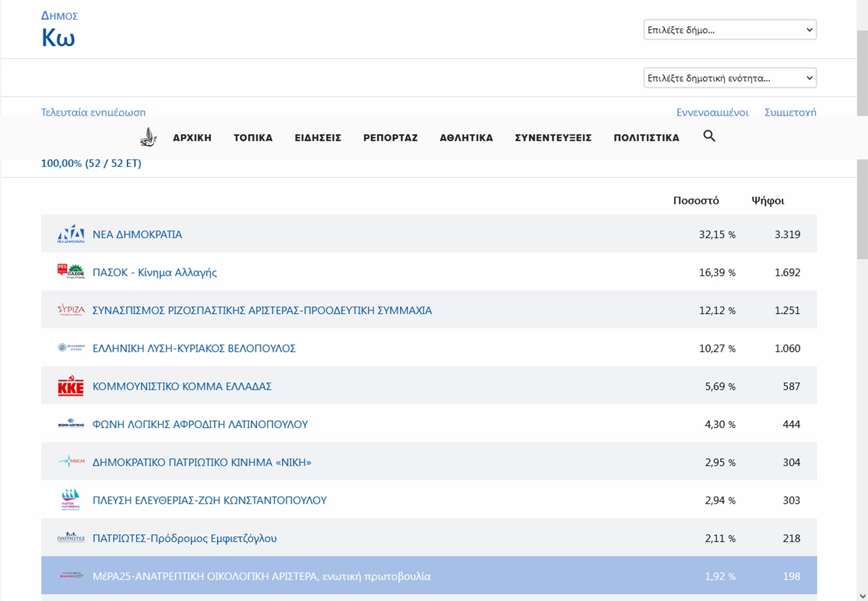
Task: Click the dove site logo icon
Action: tap(148, 137)
